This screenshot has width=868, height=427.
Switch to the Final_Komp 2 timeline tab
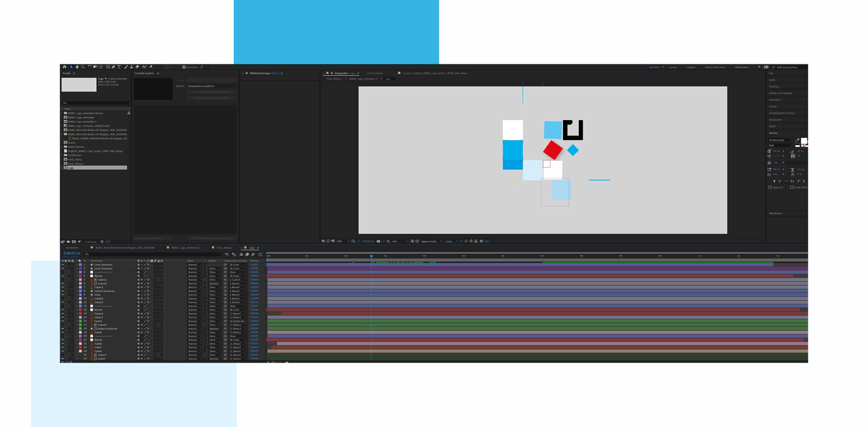(224, 248)
